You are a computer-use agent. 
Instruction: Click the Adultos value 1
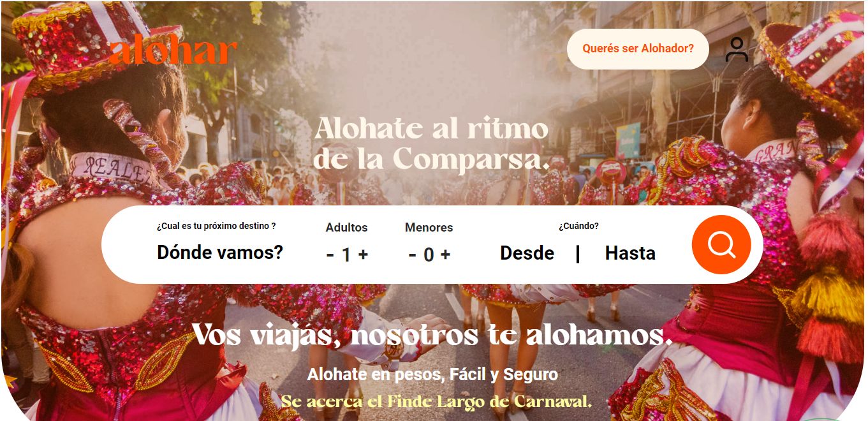click(x=346, y=255)
